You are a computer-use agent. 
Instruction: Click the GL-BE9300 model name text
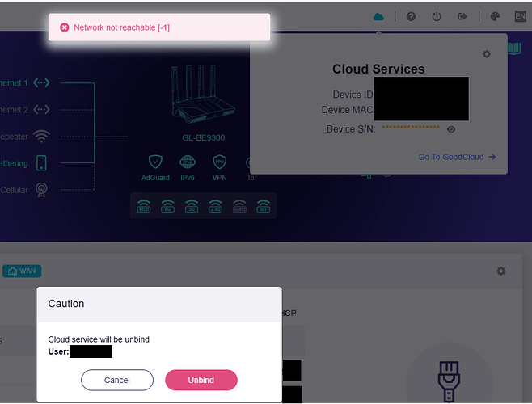coord(204,137)
